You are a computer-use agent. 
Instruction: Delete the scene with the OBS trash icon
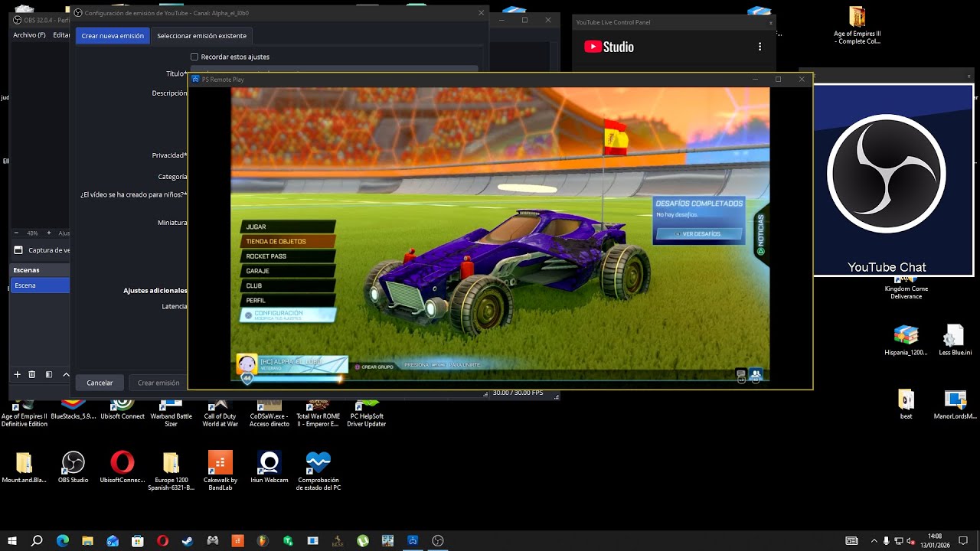click(31, 374)
